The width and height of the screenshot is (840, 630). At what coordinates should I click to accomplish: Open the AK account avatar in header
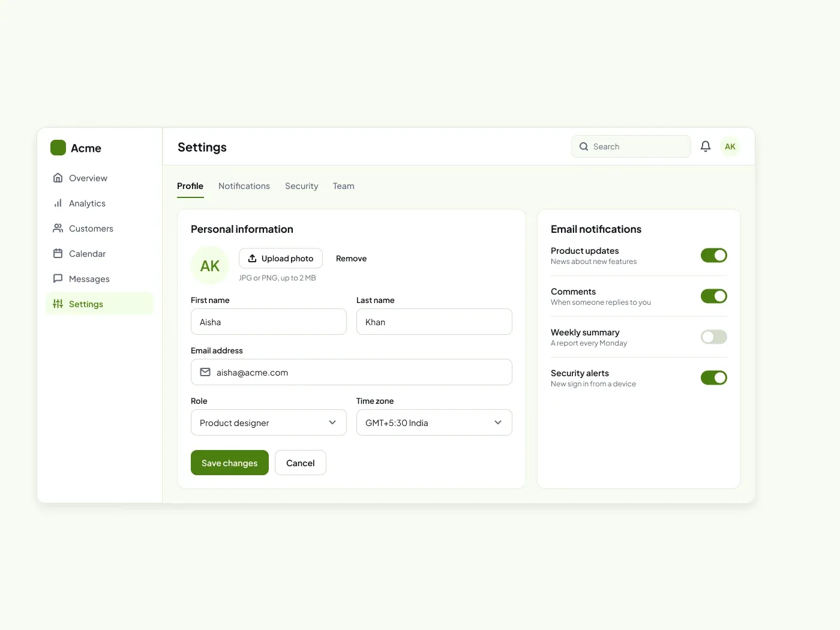point(730,146)
